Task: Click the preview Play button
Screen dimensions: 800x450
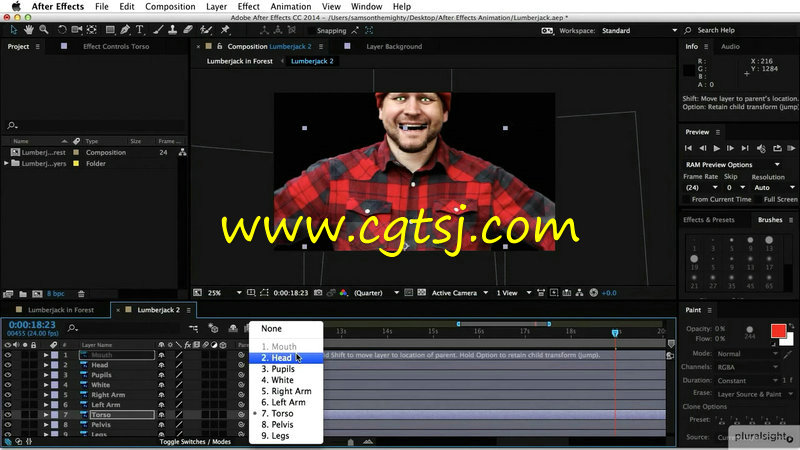Action: point(716,148)
